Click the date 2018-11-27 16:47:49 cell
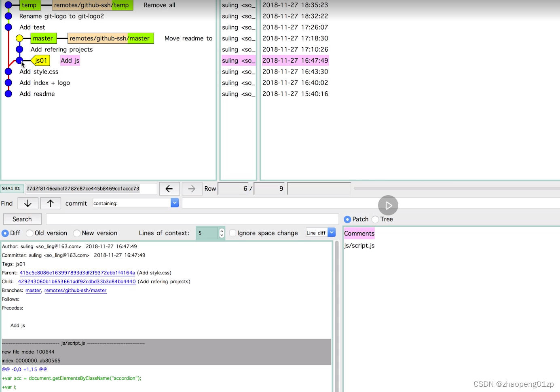Viewport: 560px width, 392px height. (295, 61)
